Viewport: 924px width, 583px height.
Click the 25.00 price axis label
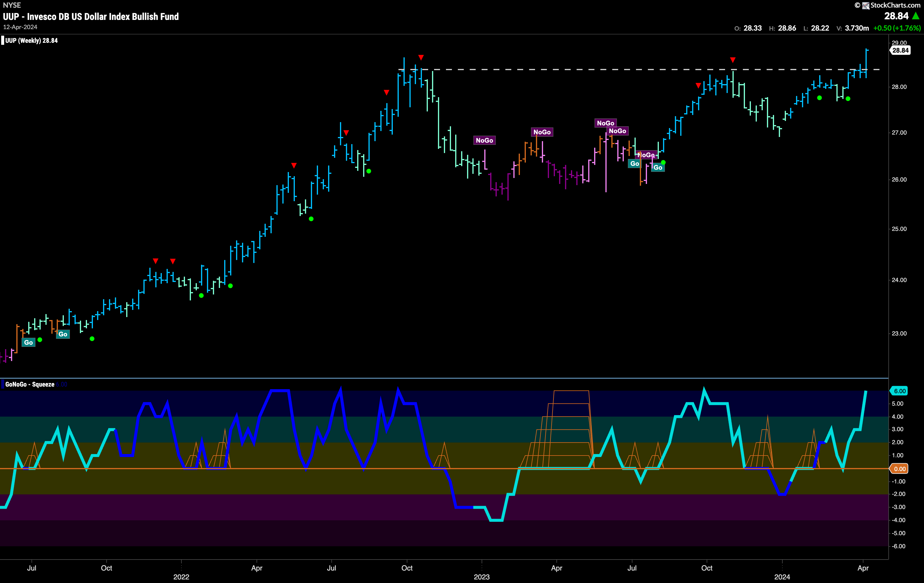coord(899,229)
